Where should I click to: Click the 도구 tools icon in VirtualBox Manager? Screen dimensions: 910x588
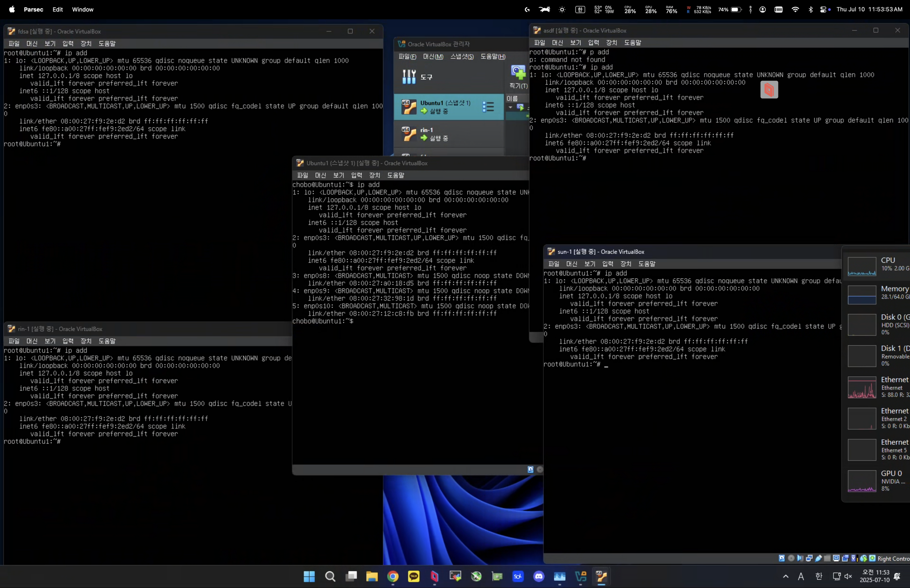pos(409,77)
